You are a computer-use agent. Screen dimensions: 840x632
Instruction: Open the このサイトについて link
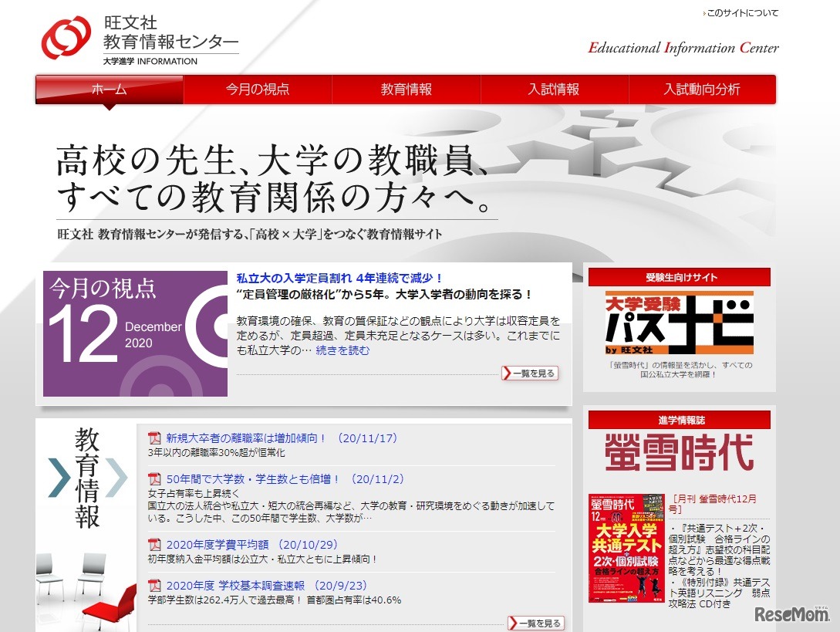tap(741, 13)
